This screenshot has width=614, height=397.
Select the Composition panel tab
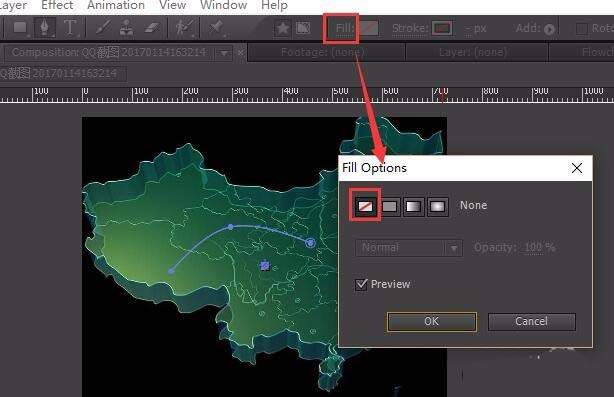pyautogui.click(x=109, y=52)
